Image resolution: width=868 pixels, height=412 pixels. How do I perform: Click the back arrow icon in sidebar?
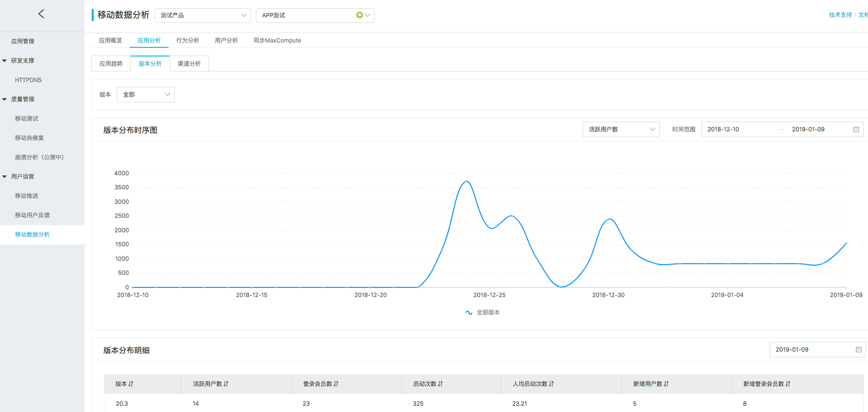tap(41, 14)
